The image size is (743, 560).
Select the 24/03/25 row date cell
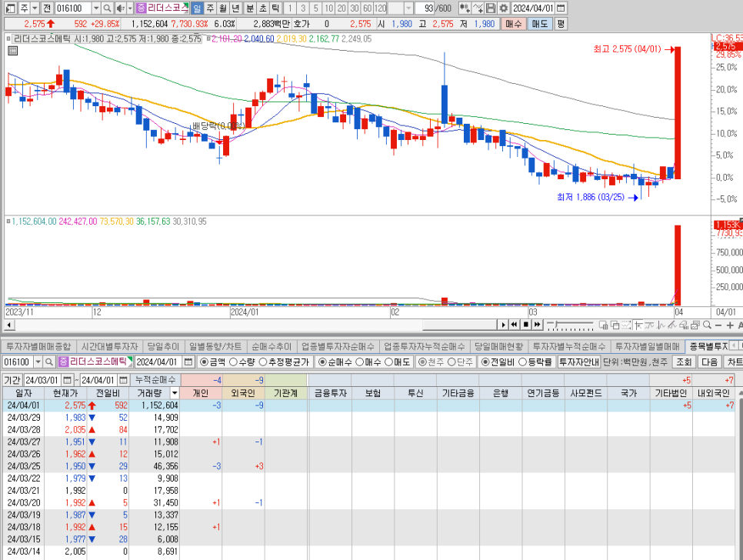coord(24,466)
